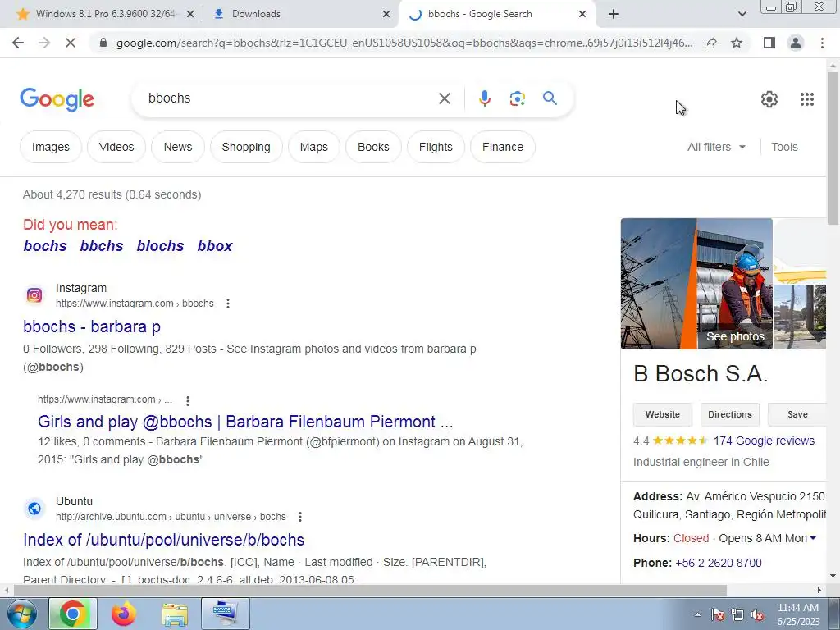Click the Directions button
Screen dimensions: 840x630
tap(729, 414)
